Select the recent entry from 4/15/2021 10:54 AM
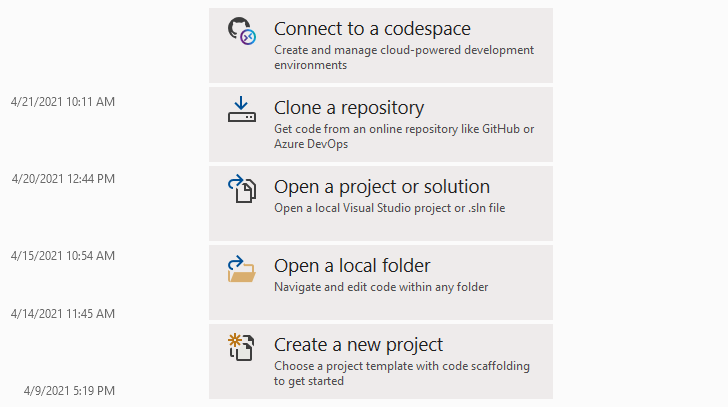The width and height of the screenshot is (728, 407). [x=63, y=256]
